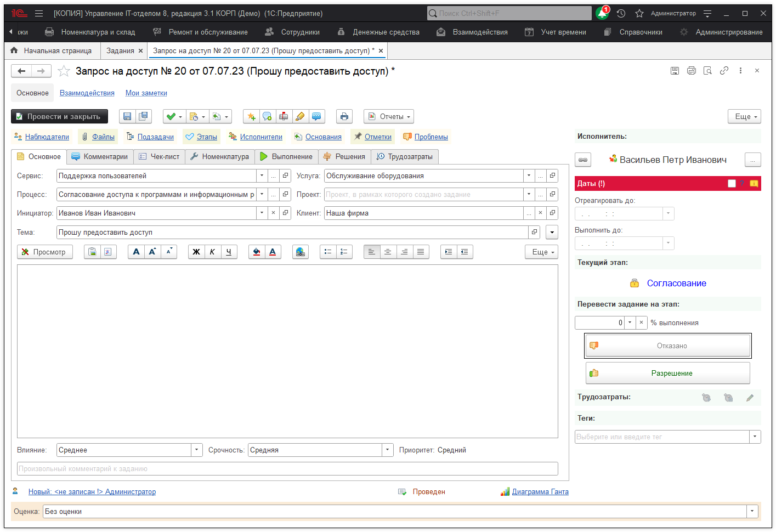Apply text fill color bucket icon

pyautogui.click(x=256, y=252)
